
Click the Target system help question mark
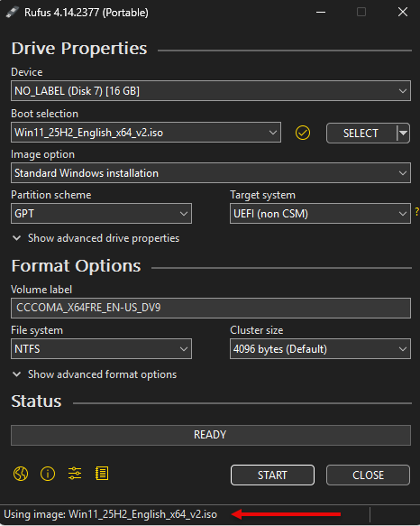(416, 212)
